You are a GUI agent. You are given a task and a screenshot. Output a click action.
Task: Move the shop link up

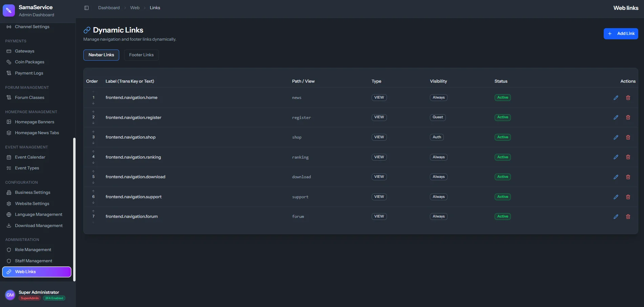click(93, 132)
